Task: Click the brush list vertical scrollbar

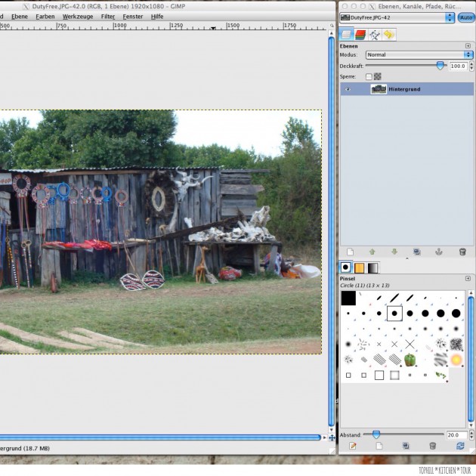Action: [471, 359]
